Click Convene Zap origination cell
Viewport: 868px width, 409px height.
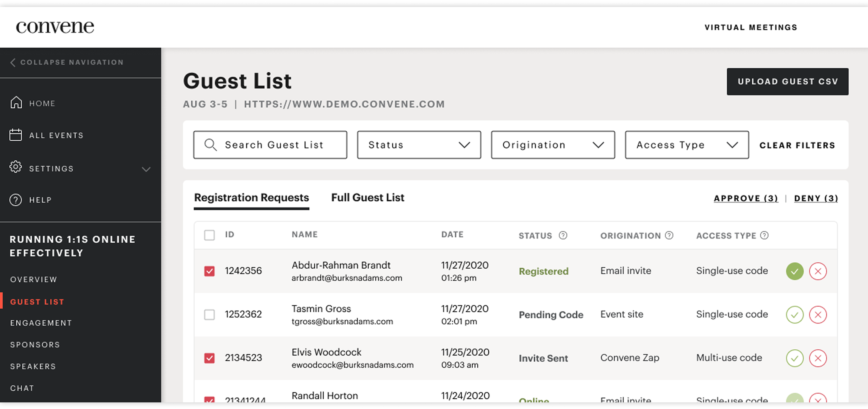pos(629,357)
